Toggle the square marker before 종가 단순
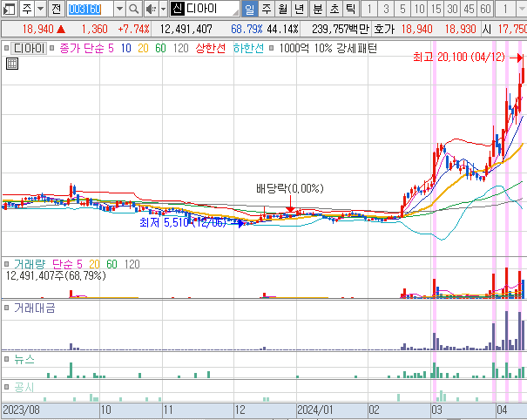The height and width of the screenshot is (420, 527). pos(52,48)
